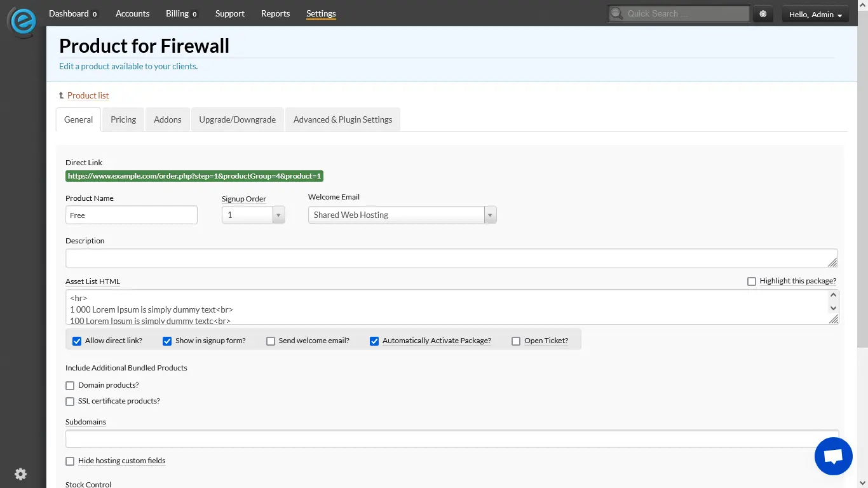This screenshot has width=868, height=488.
Task: Click Asset List HTML scroll up arrow
Action: pos(834,295)
